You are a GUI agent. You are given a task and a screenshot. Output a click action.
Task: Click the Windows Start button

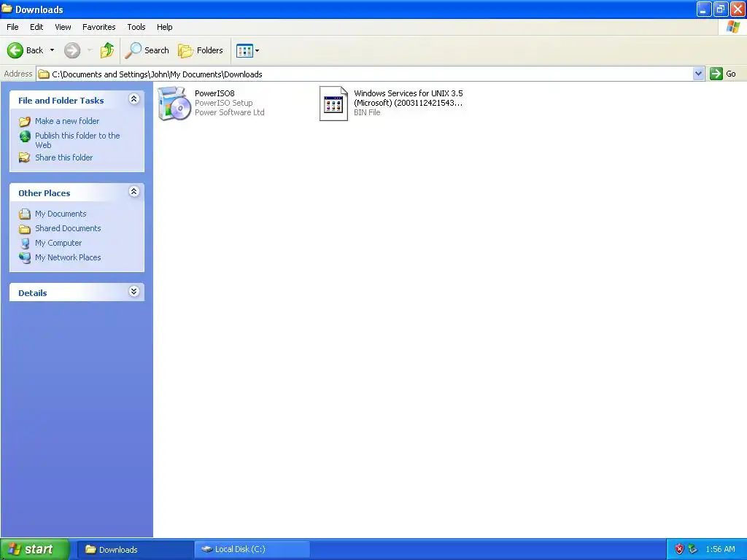[x=35, y=549]
